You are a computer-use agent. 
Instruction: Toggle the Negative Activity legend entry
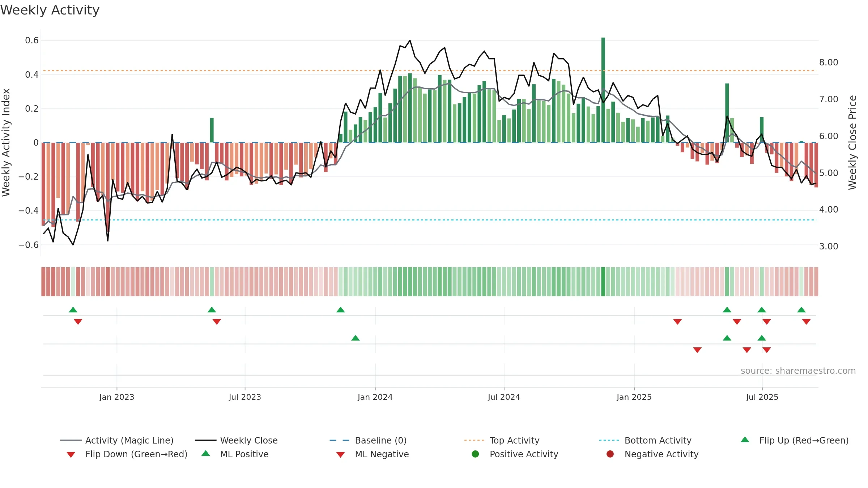click(652, 454)
